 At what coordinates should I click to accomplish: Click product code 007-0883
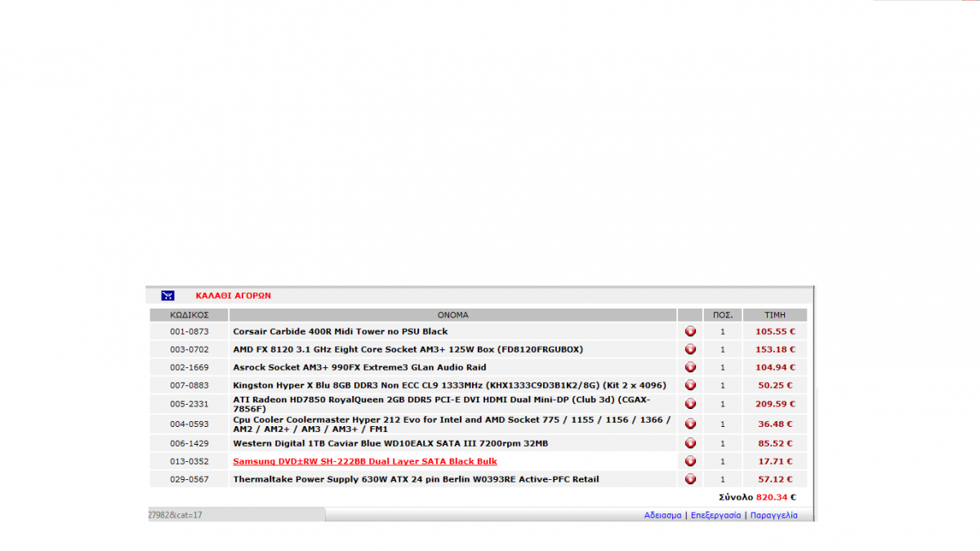pyautogui.click(x=189, y=385)
